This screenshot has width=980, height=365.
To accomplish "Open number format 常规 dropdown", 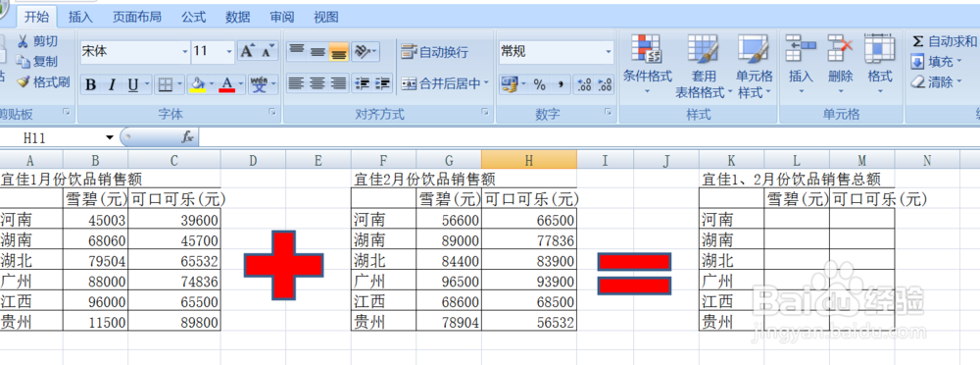I will [x=609, y=51].
